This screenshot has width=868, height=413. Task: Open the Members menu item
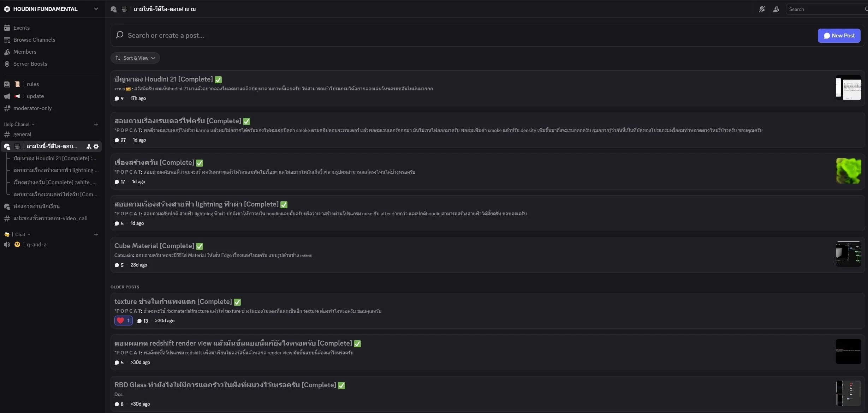(x=25, y=52)
